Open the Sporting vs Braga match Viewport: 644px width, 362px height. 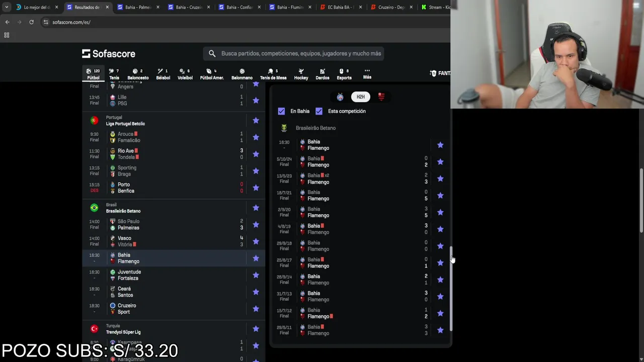(x=174, y=170)
